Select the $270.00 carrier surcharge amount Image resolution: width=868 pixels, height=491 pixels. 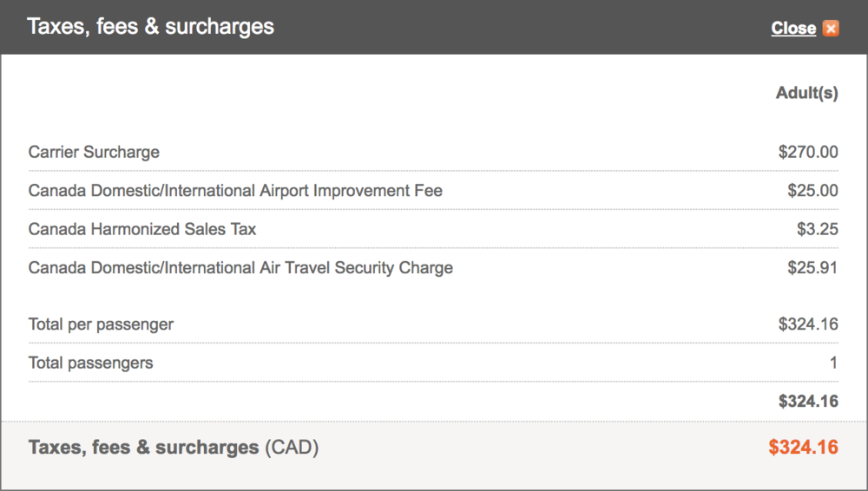pos(808,152)
